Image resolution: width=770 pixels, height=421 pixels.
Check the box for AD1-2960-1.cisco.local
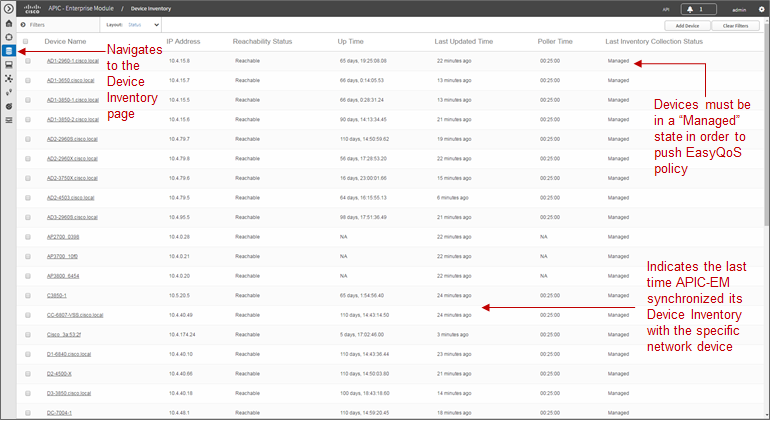(28, 61)
